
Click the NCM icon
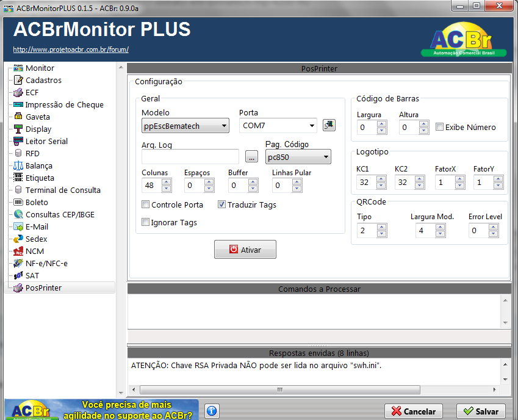18,252
